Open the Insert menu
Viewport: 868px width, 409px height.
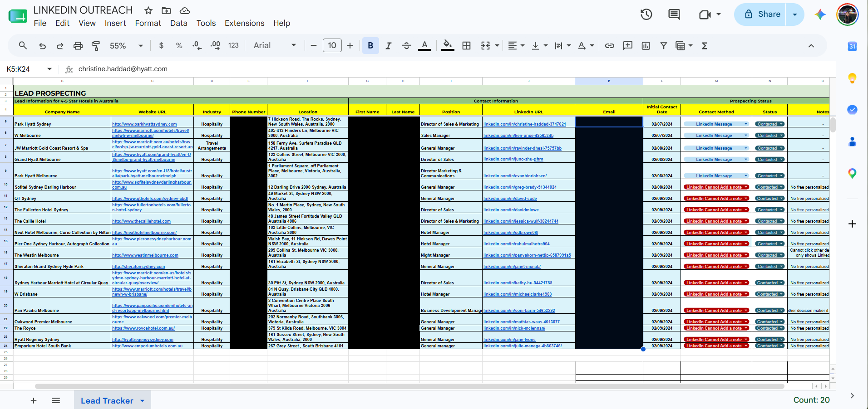[x=115, y=23]
